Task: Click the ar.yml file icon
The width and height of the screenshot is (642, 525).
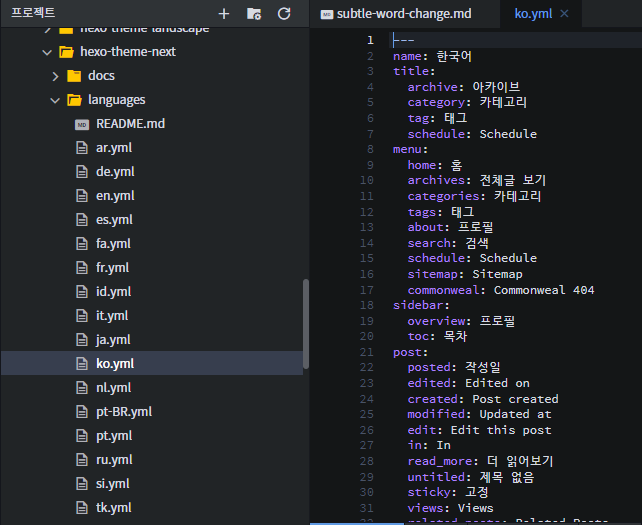Action: (82, 148)
